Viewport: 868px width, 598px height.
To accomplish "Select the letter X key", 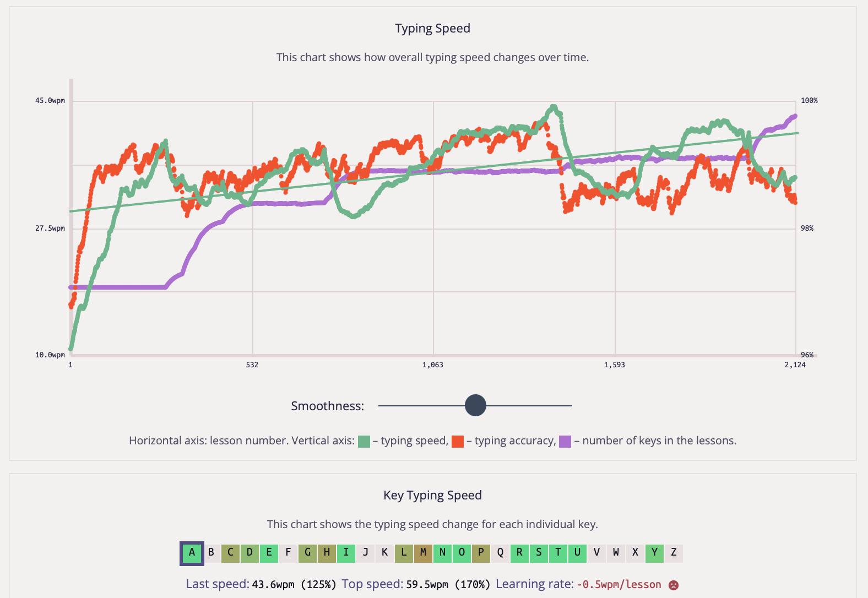I will click(635, 553).
